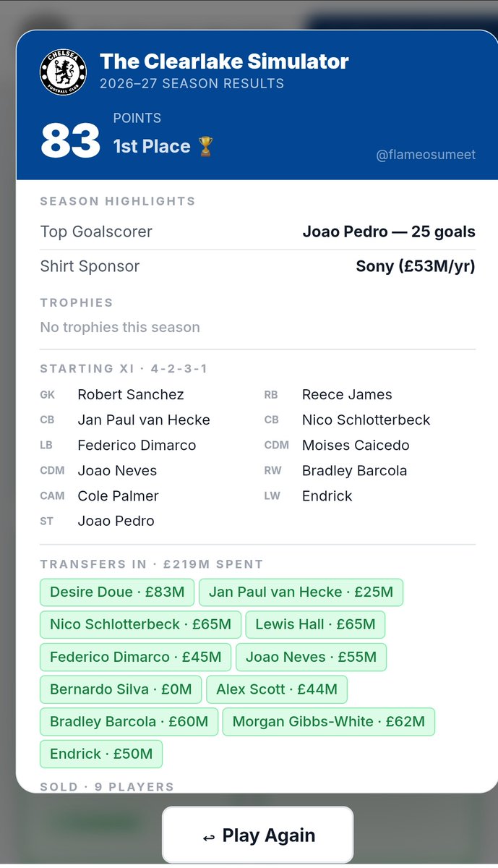Click the @flameosumeet handle
Viewport: 498px width, 868px height.
(426, 154)
